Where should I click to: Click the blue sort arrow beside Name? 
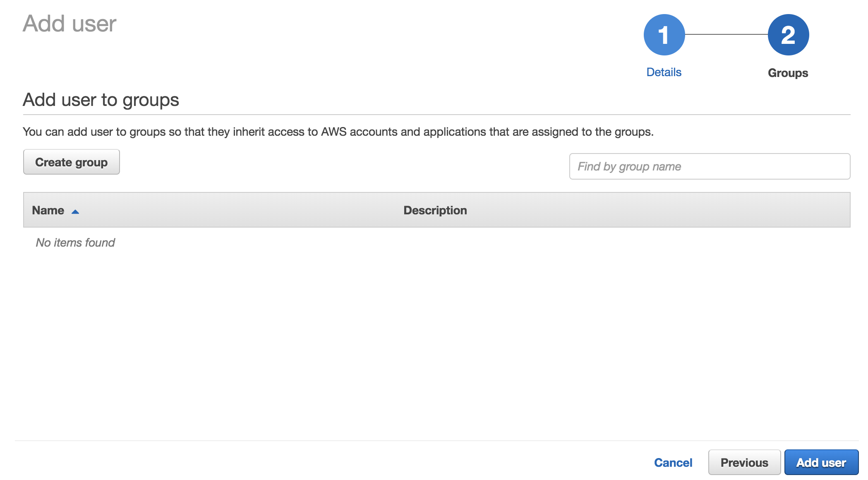click(x=75, y=212)
